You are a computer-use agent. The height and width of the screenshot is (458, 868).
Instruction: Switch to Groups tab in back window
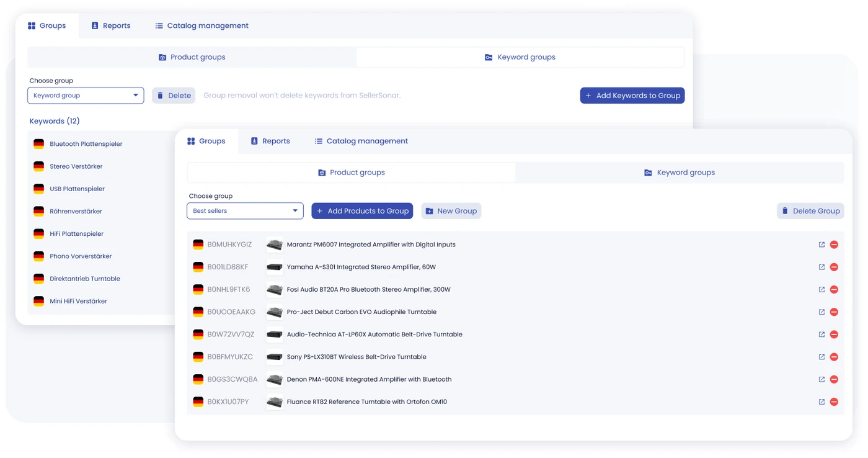(46, 25)
